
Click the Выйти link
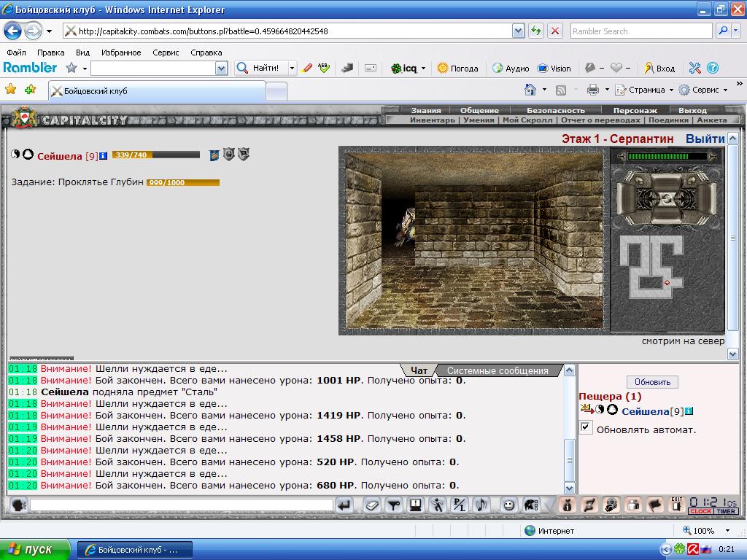click(x=705, y=139)
